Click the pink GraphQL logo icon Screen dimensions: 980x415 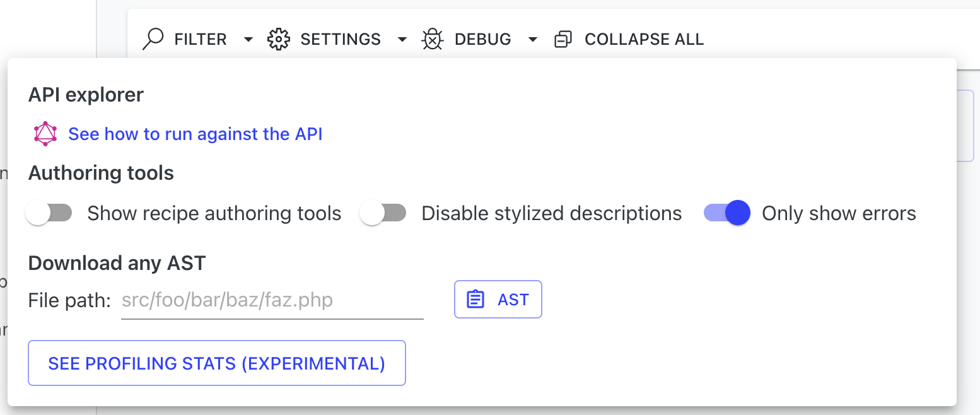pyautogui.click(x=45, y=134)
